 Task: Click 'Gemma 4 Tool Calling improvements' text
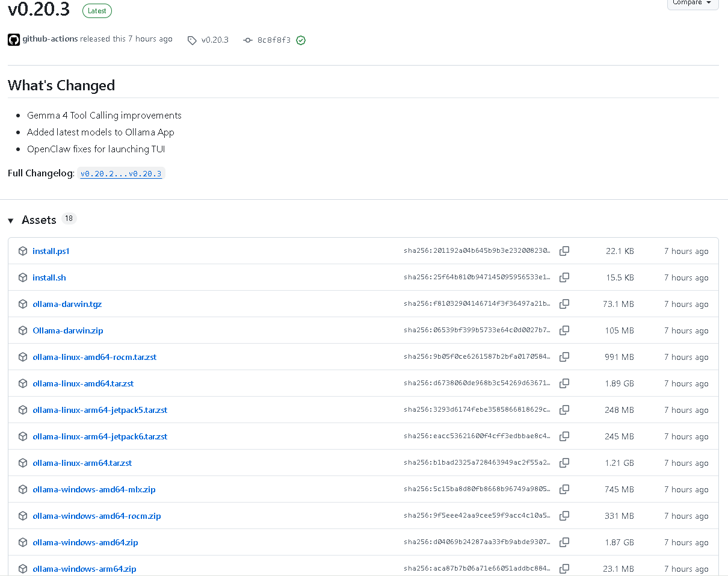(104, 115)
